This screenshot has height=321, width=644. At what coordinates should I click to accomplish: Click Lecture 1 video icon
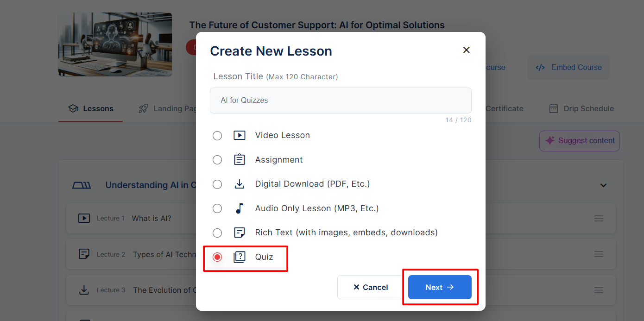click(x=84, y=218)
